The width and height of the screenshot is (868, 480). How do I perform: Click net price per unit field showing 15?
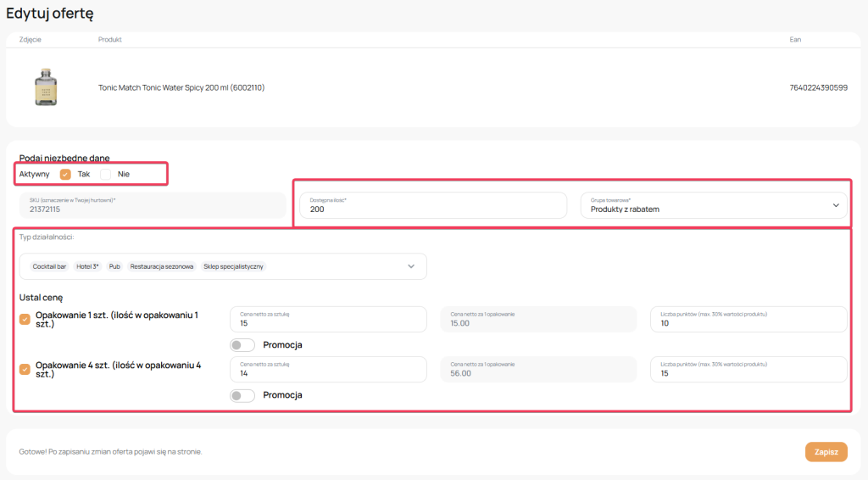pyautogui.click(x=328, y=320)
